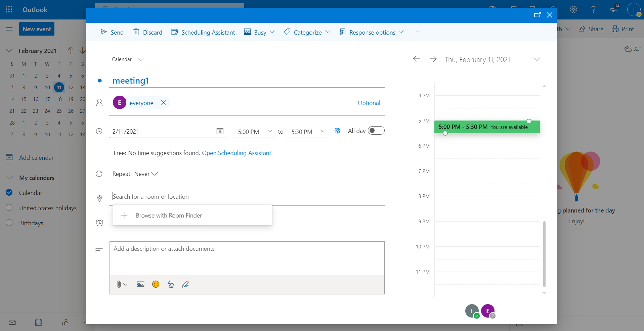Click the Send button

click(x=112, y=32)
